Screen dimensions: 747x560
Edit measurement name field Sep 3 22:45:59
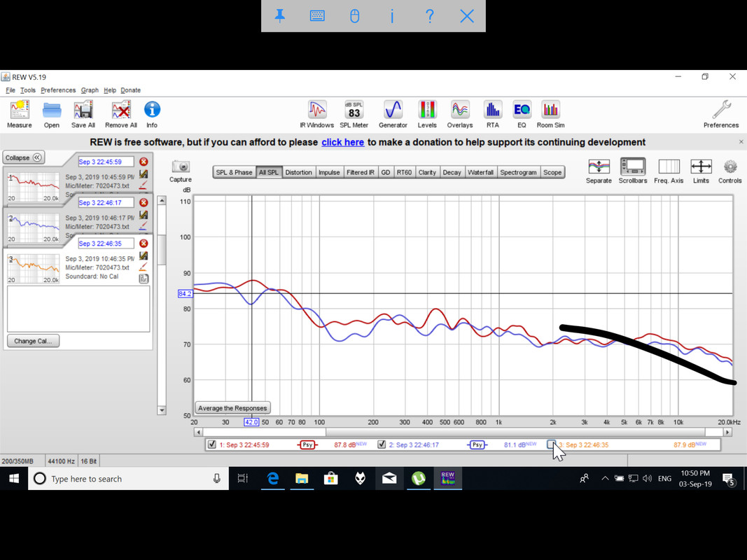(106, 162)
